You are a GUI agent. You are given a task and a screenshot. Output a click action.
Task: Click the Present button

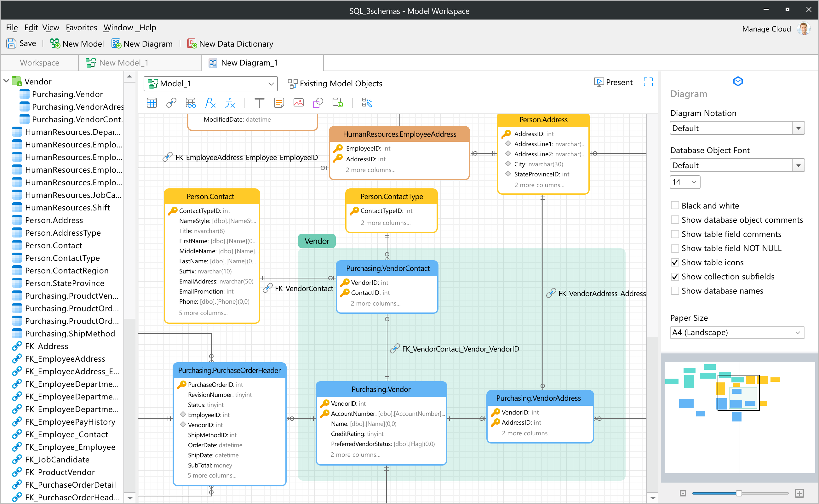[613, 82]
